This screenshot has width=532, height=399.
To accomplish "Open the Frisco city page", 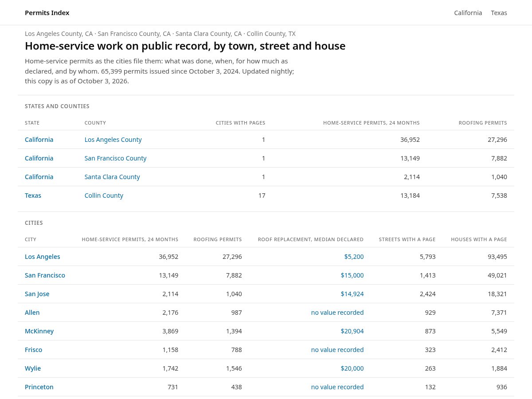I will (34, 350).
